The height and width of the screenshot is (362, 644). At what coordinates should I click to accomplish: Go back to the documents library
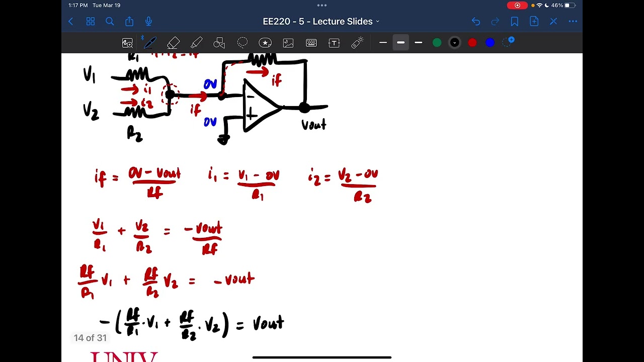[x=71, y=21]
